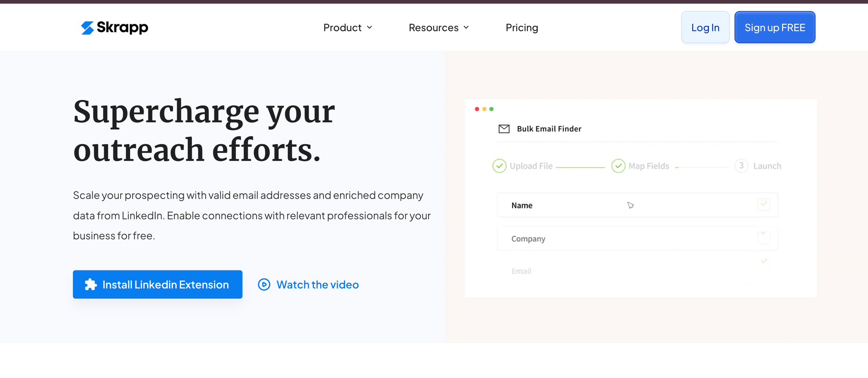Click the Launch step label
The image size is (868, 378).
(767, 166)
